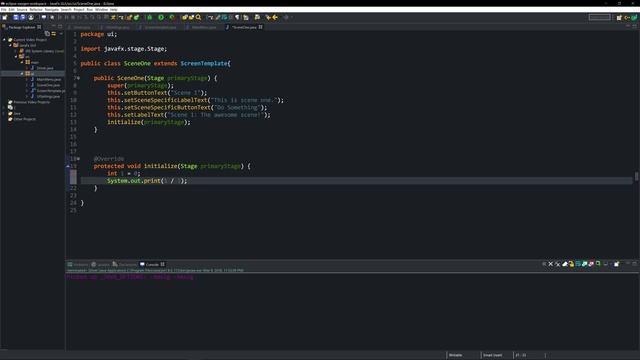
Task: Open the Problems view tab
Action: click(x=78, y=264)
